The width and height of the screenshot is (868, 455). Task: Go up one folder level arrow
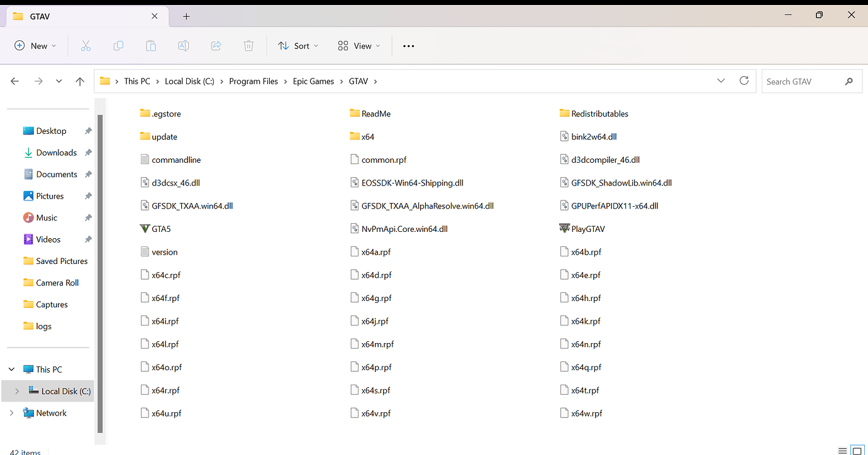tap(80, 81)
